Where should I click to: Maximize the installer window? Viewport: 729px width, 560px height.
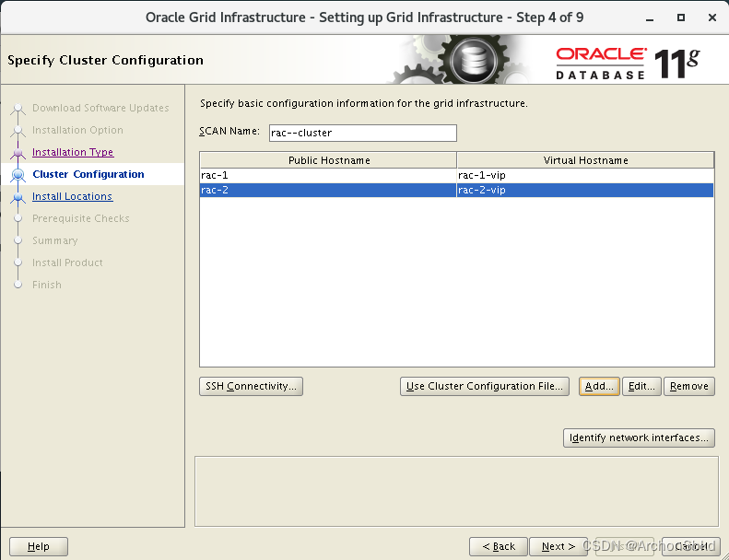[681, 17]
